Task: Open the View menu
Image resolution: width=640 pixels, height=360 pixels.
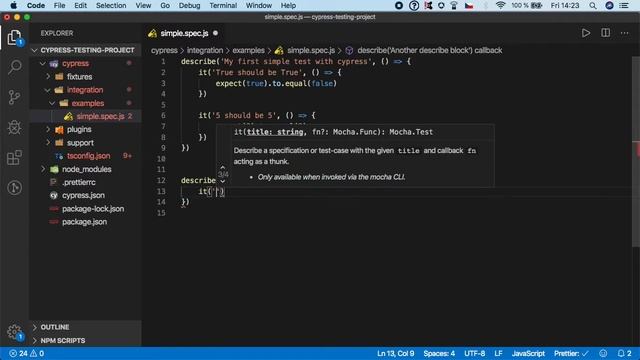Action: (143, 6)
